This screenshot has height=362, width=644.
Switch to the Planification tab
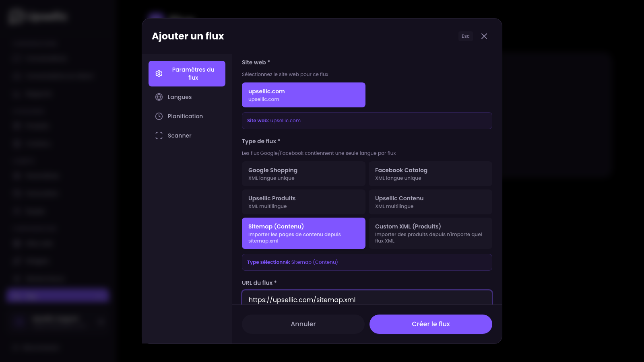tap(185, 116)
